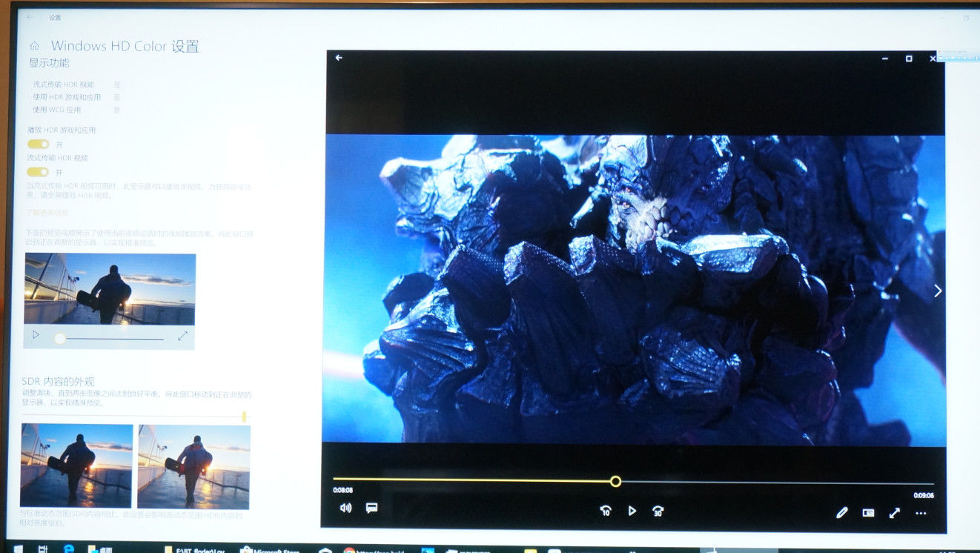Click the settings home icon

click(34, 46)
